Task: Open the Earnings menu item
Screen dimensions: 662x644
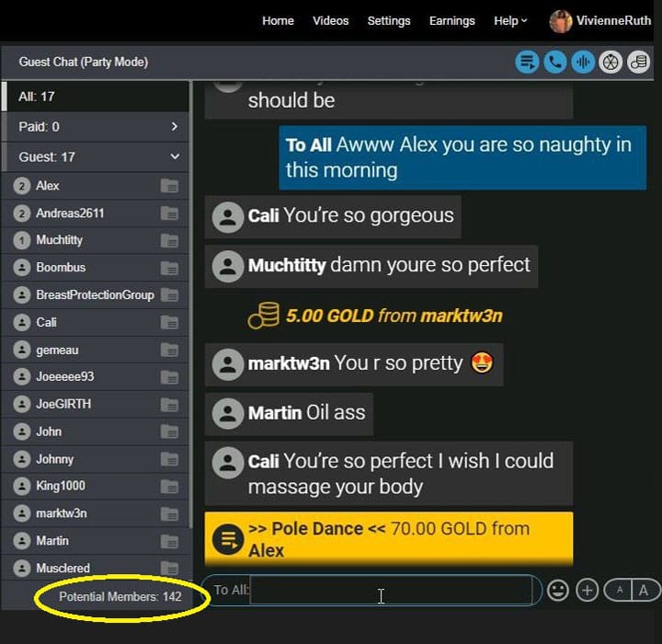Action: click(x=451, y=21)
